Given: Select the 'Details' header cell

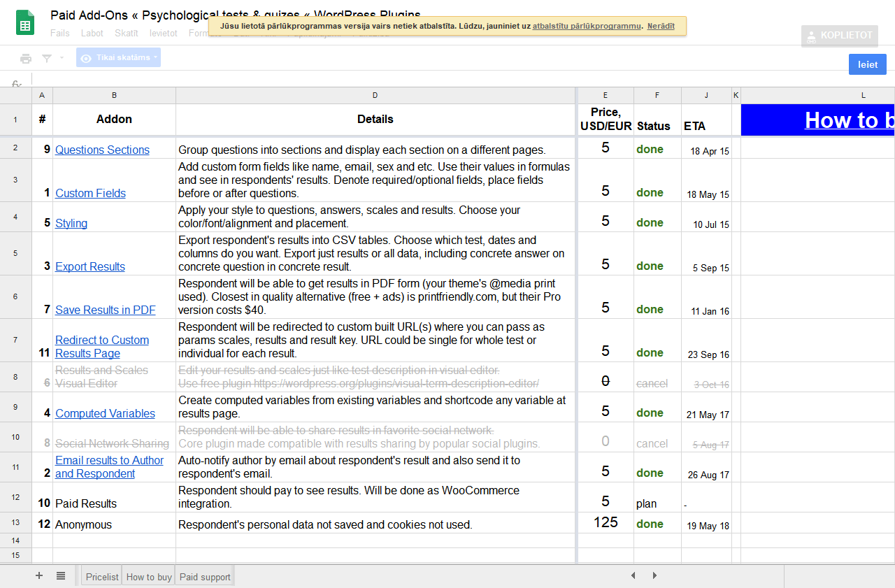Looking at the screenshot, I should [x=375, y=120].
